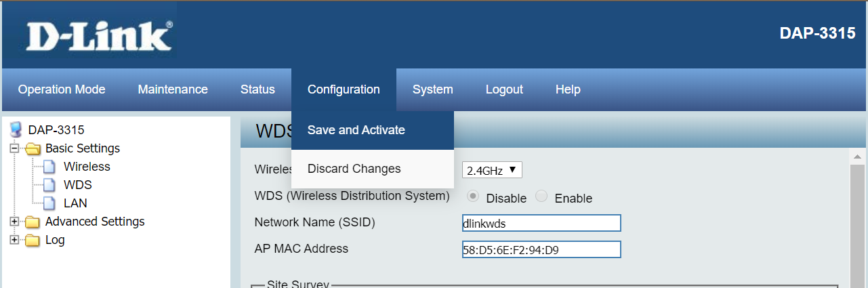Select the WDS Disable radio button
The width and height of the screenshot is (868, 288).
(x=474, y=197)
